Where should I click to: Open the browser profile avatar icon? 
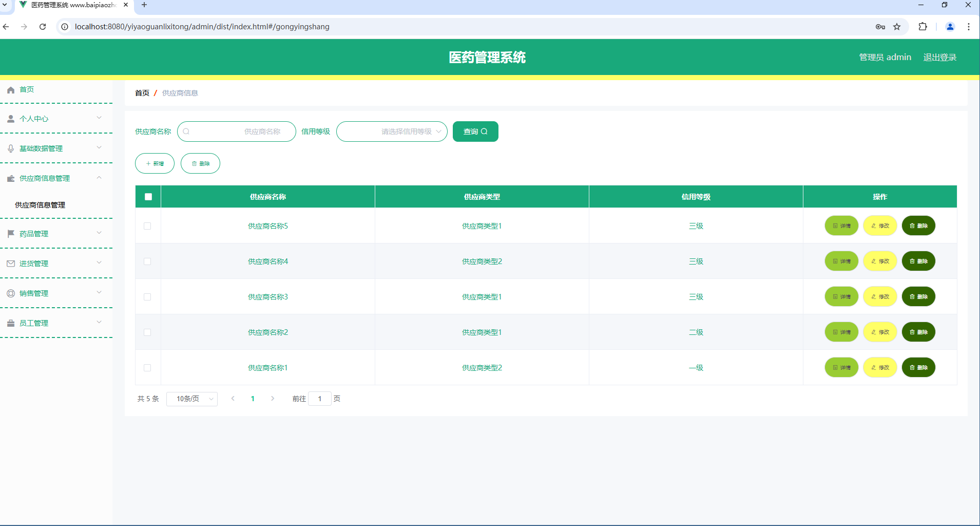[x=950, y=27]
